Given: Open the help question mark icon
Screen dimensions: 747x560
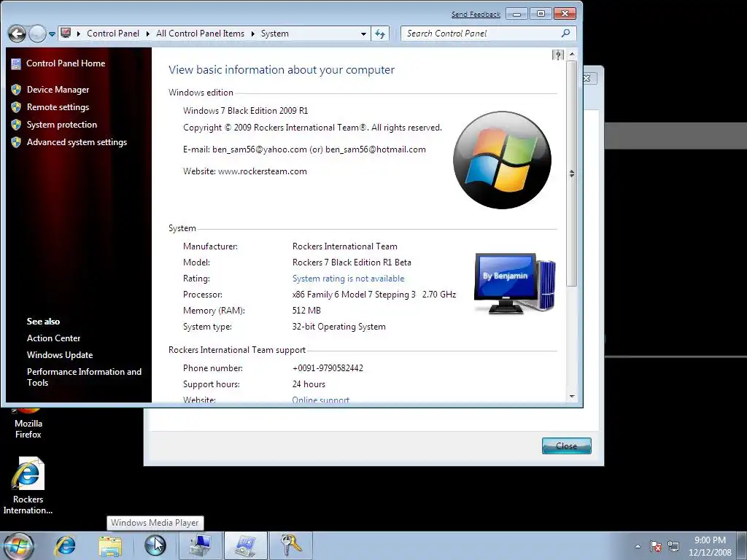Looking at the screenshot, I should coord(557,55).
